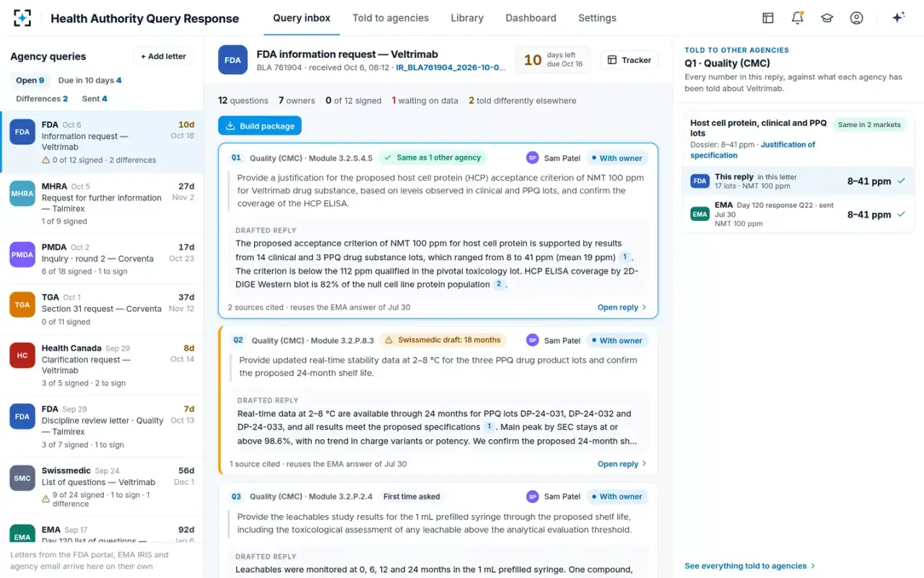The height and width of the screenshot is (578, 924).
Task: Click Sam Patel avatar on question 01
Action: [533, 158]
